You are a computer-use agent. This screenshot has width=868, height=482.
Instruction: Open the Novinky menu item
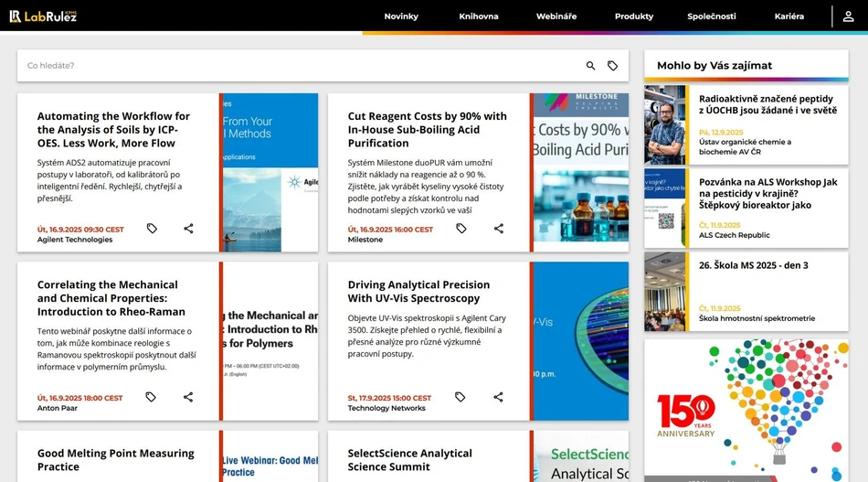(x=401, y=16)
